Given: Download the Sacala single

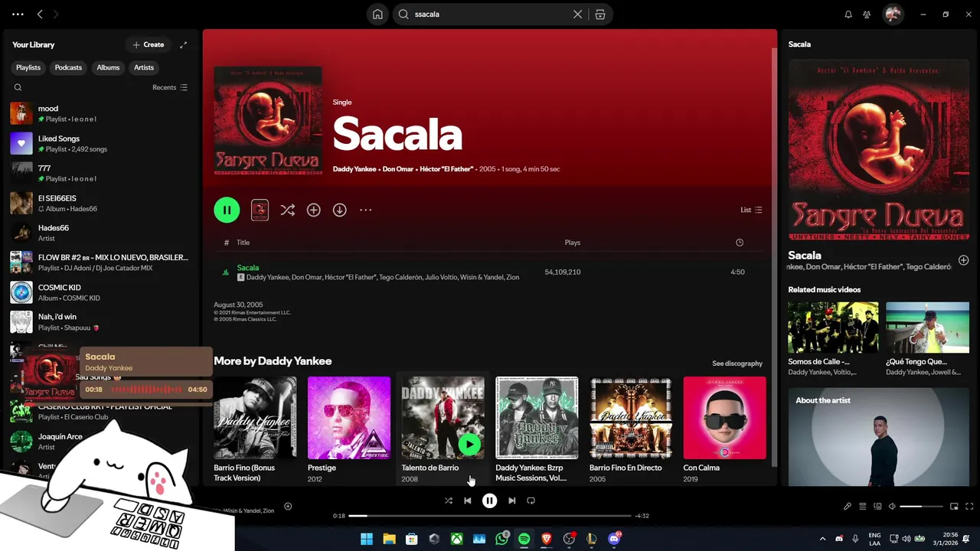Looking at the screenshot, I should click(340, 210).
